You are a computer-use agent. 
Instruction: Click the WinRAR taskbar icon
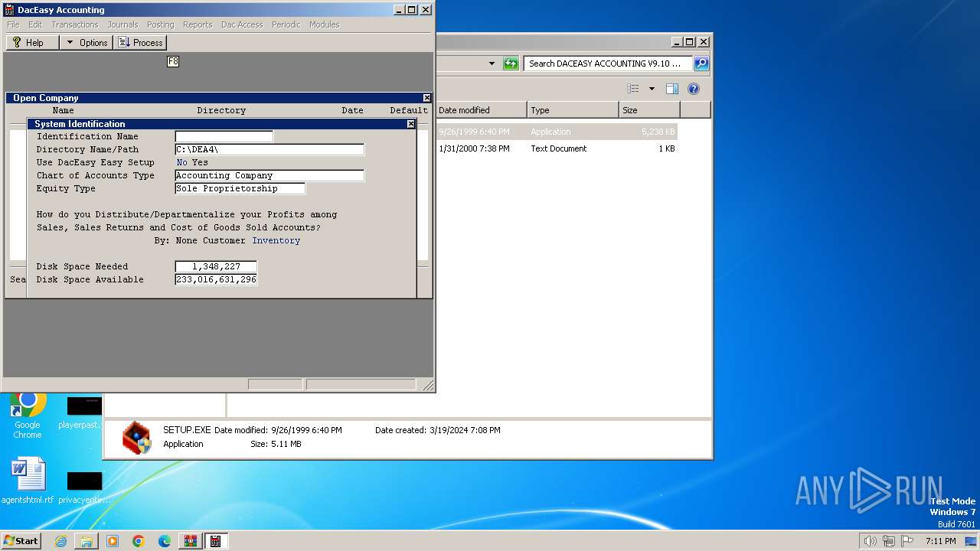pyautogui.click(x=191, y=541)
